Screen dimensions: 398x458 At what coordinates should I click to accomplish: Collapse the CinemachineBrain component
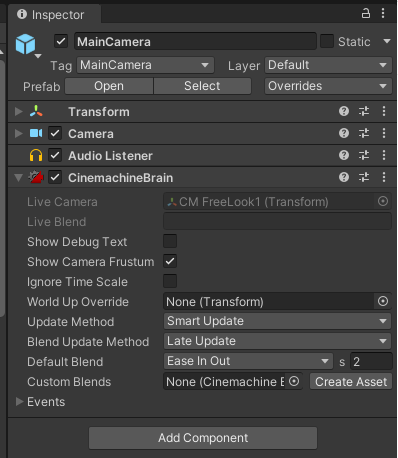(x=19, y=178)
